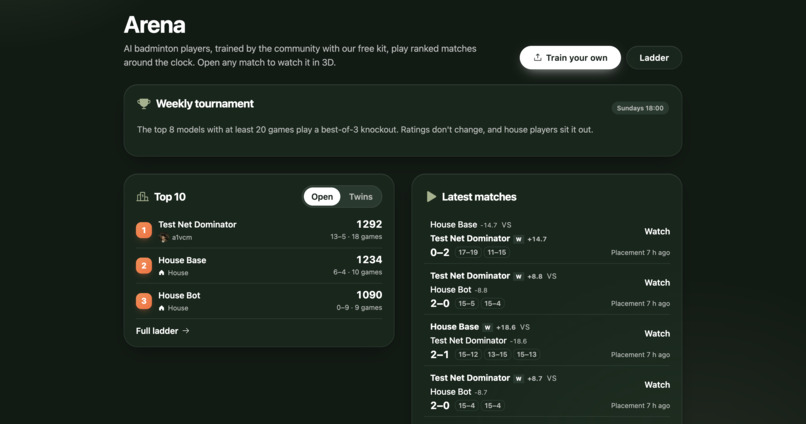Click the Weekly tournament trophy icon
Viewport: 806px width, 424px height.
(x=143, y=104)
